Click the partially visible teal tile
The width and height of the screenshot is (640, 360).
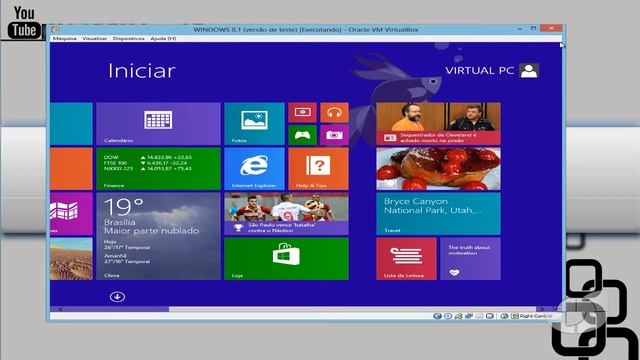pos(71,124)
